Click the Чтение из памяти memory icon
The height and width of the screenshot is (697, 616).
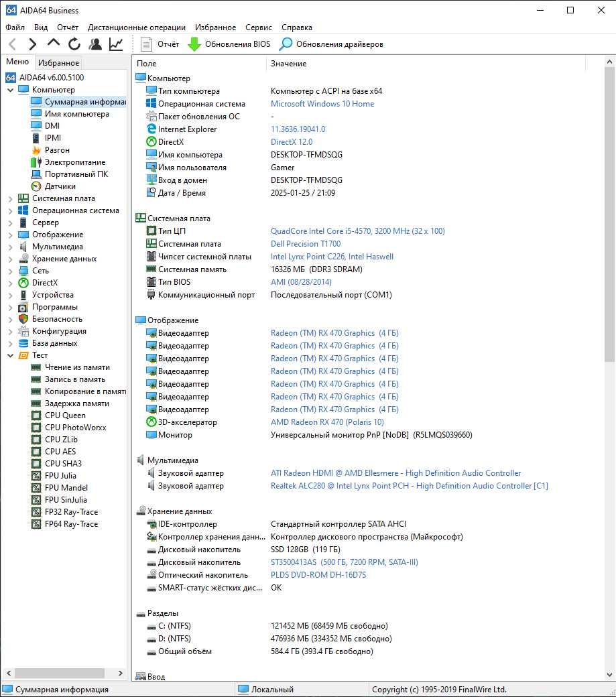click(x=36, y=367)
